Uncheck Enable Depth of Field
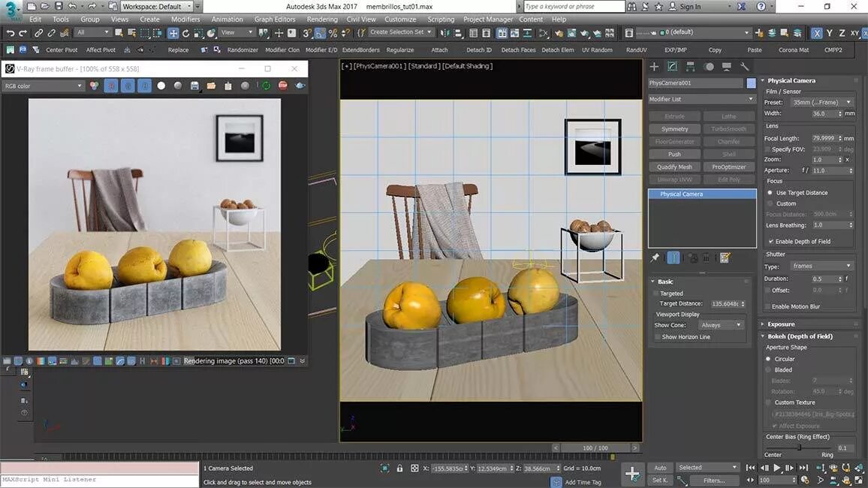This screenshot has width=868, height=488. click(x=770, y=241)
